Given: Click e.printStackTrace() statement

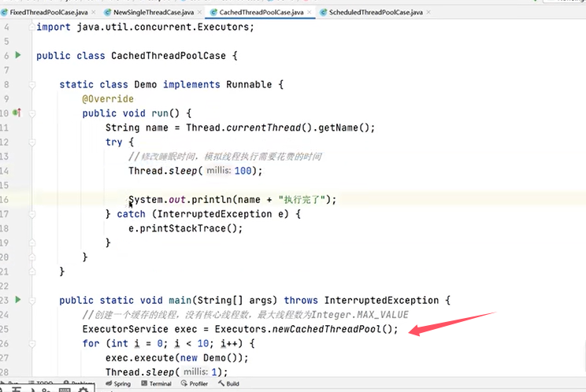Looking at the screenshot, I should 185,228.
